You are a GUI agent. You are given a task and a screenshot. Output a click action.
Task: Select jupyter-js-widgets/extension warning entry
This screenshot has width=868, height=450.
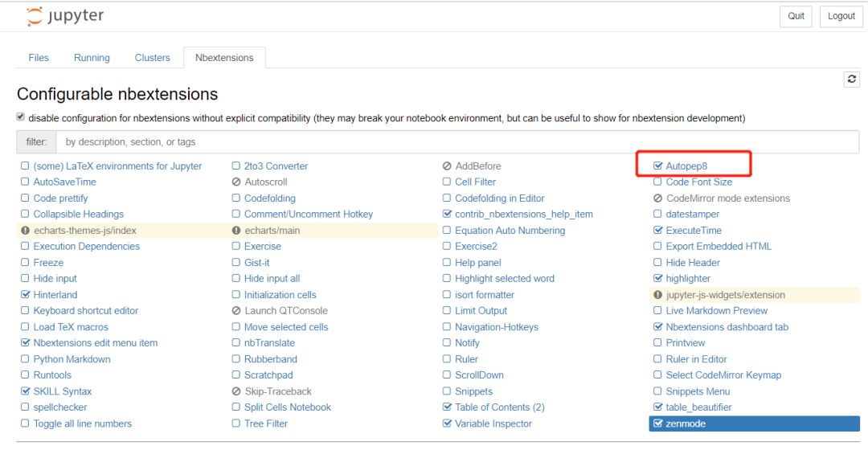point(725,294)
